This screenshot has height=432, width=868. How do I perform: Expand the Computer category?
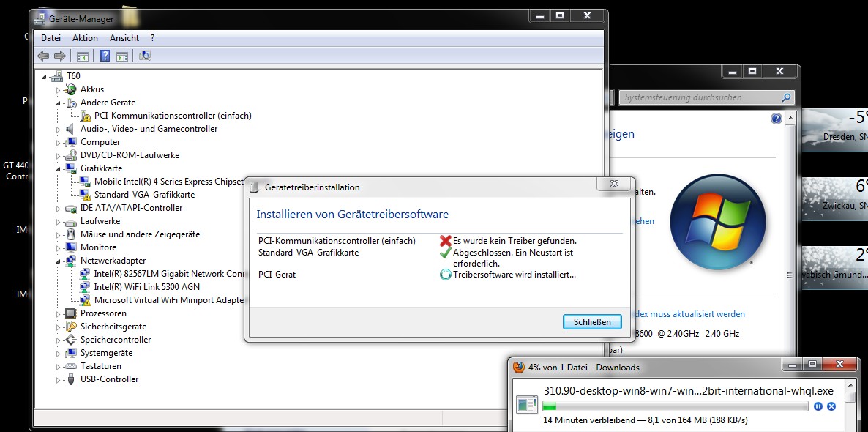click(x=58, y=142)
